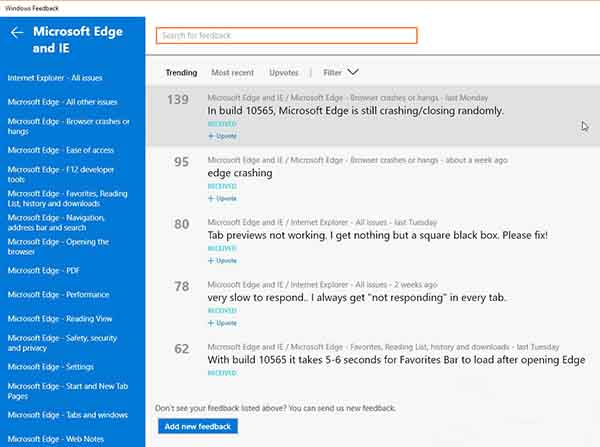Open Microsoft Edge - Reading View category

coord(60,318)
